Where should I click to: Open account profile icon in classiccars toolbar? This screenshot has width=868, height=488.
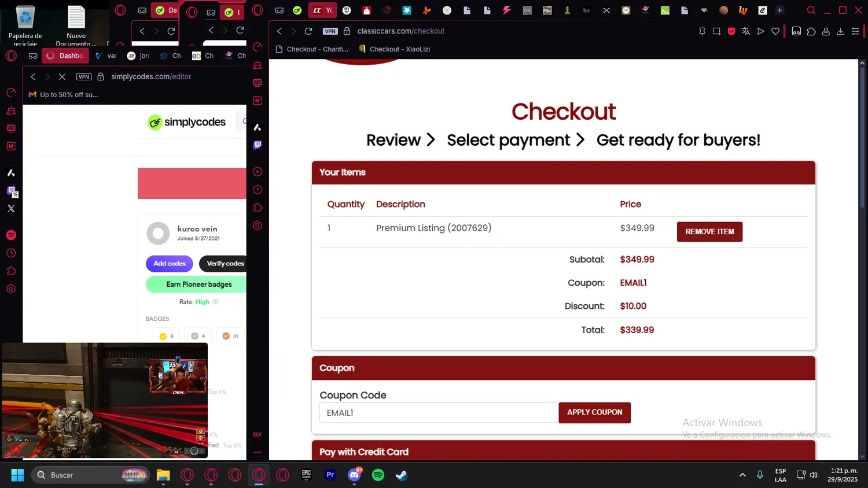coord(826,31)
